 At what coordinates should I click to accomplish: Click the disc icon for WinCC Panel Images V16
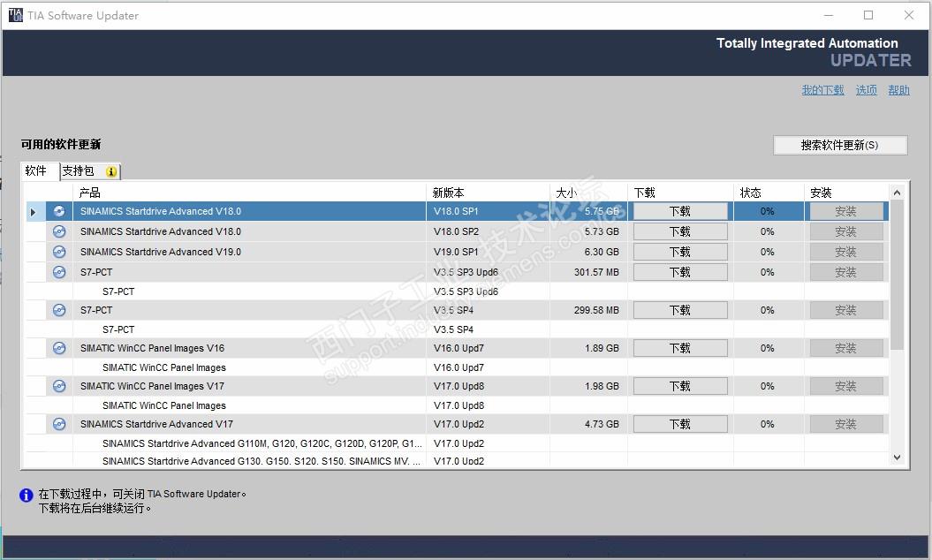click(59, 348)
